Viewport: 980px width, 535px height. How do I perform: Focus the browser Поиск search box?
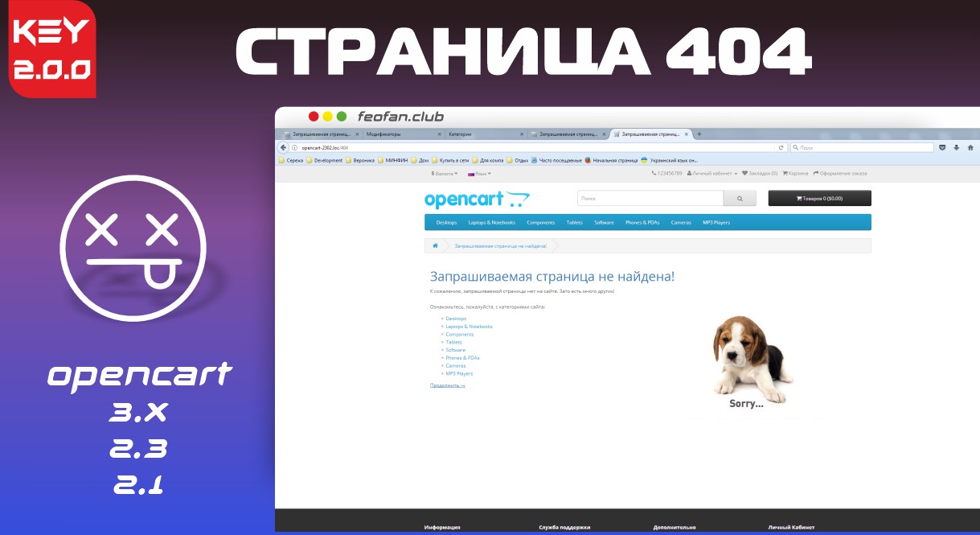862,148
